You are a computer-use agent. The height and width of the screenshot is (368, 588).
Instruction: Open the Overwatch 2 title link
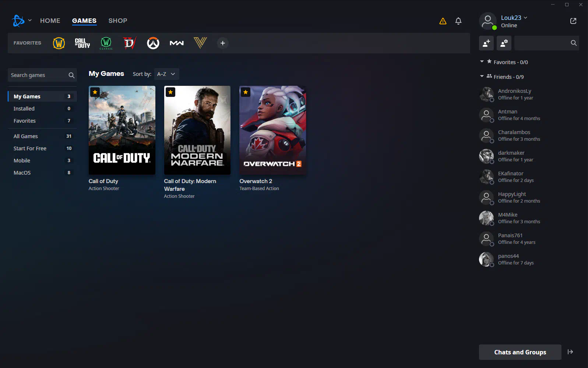(256, 181)
